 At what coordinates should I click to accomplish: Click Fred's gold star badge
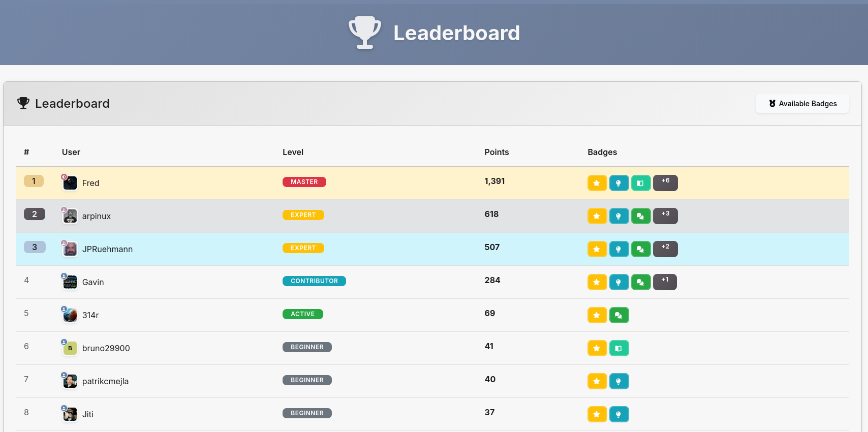597,183
